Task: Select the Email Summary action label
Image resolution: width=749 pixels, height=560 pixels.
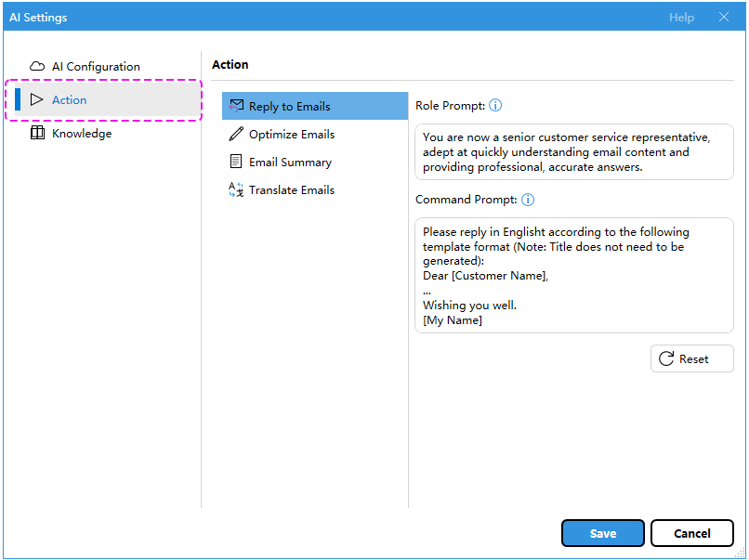Action: point(290,163)
